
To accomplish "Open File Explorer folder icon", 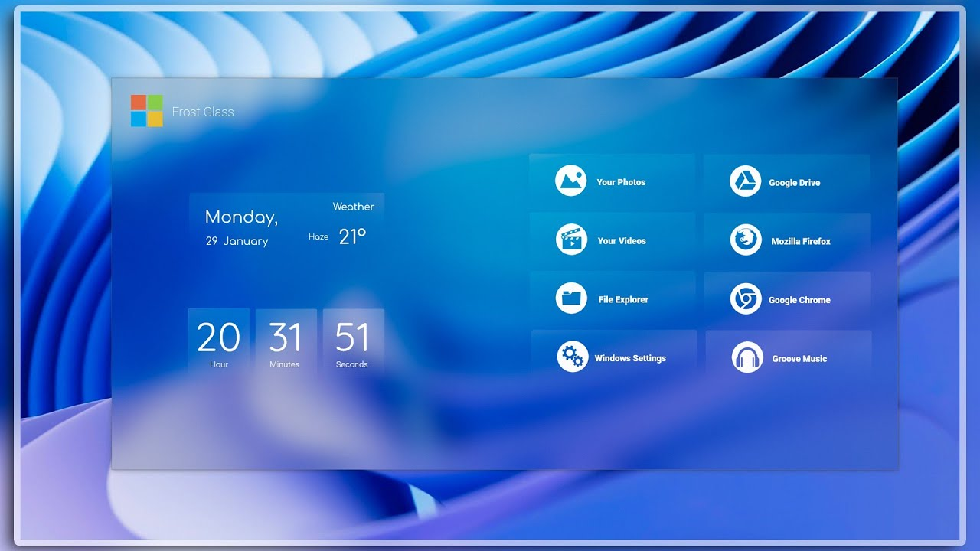I will pyautogui.click(x=570, y=298).
